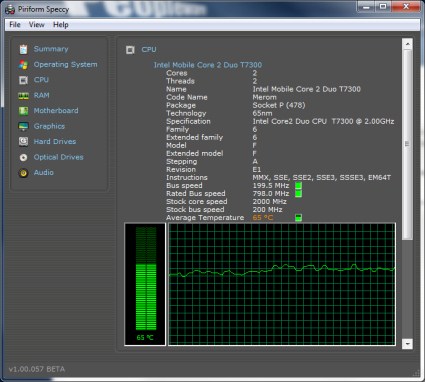
Task: Go to the Summary section
Action: 51,49
